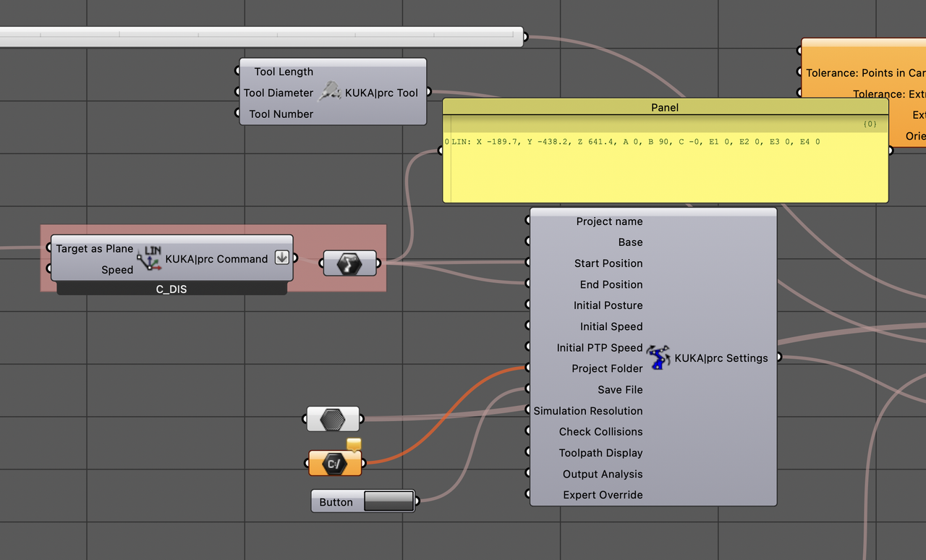Click the KUKA|prc Tool gripper icon

click(329, 92)
